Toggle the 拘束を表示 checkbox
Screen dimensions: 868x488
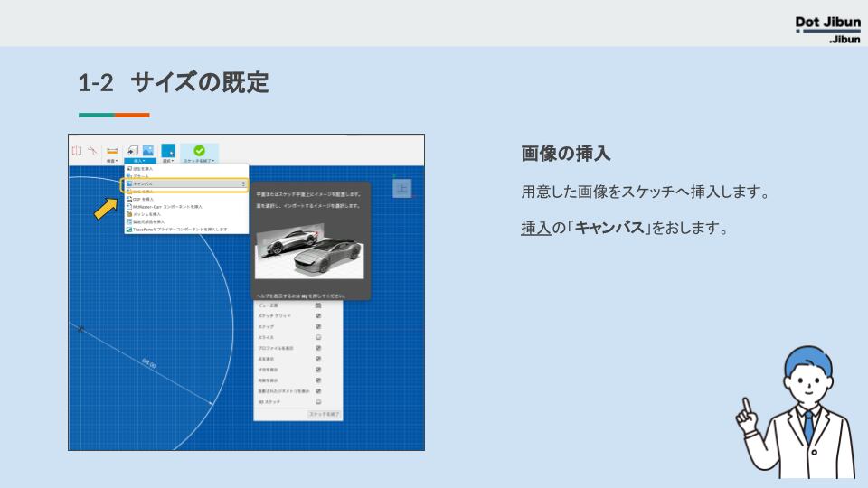pyautogui.click(x=318, y=380)
